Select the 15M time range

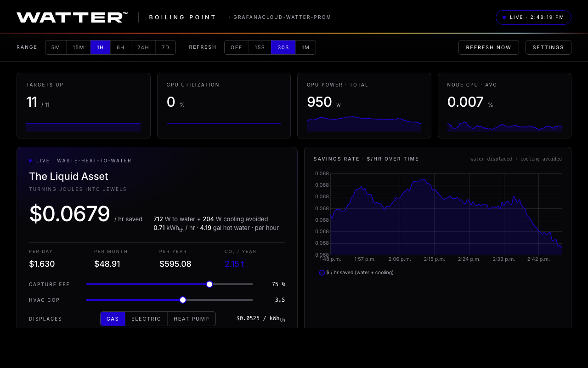click(x=79, y=47)
